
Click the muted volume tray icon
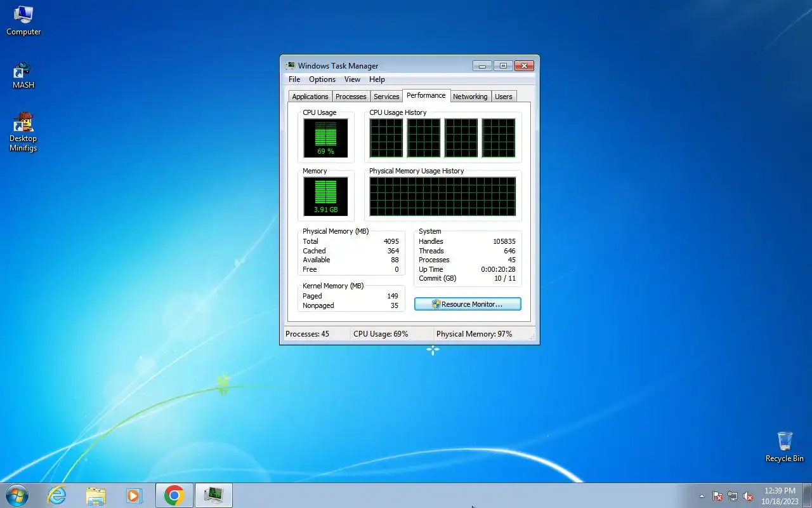click(748, 496)
